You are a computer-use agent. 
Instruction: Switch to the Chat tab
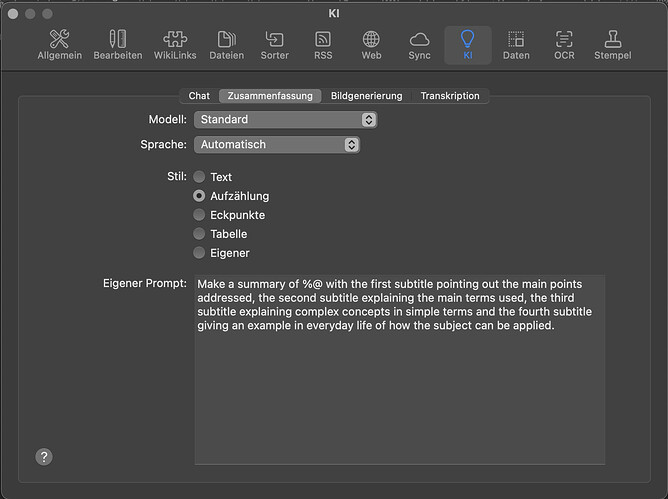point(199,96)
